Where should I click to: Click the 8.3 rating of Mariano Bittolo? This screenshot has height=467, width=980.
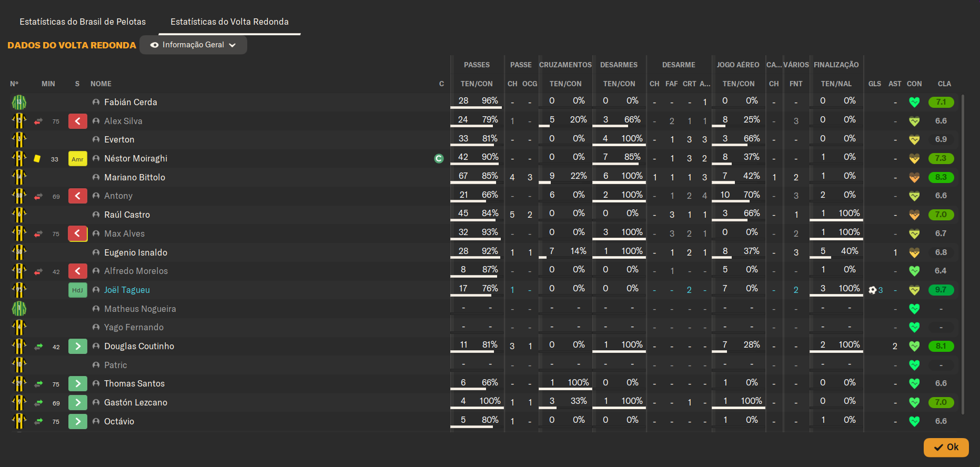point(941,177)
